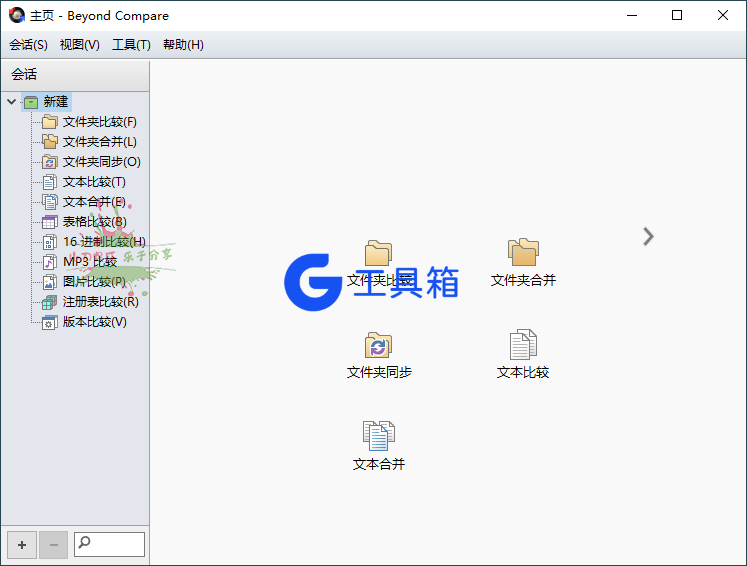Select 图片比较(P) text in session tree
This screenshot has height=566, width=747.
click(x=94, y=282)
